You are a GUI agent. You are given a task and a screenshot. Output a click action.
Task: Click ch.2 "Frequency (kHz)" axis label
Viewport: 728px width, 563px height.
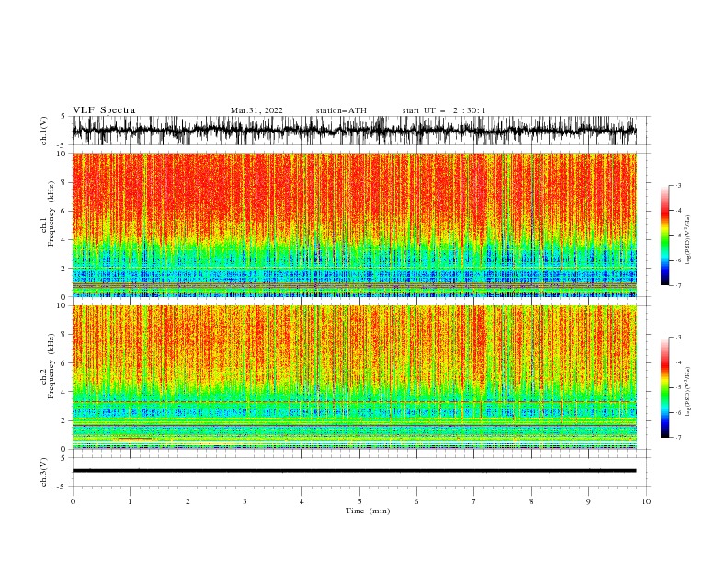tap(51, 366)
